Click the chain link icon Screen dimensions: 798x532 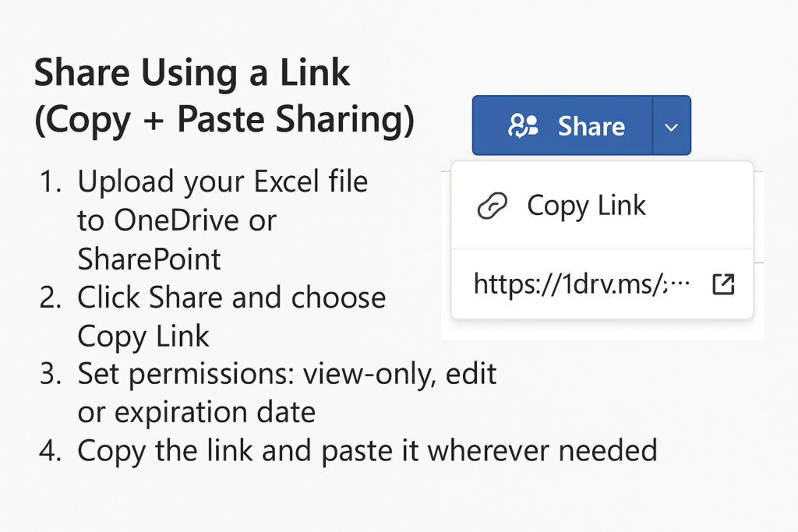[x=492, y=206]
